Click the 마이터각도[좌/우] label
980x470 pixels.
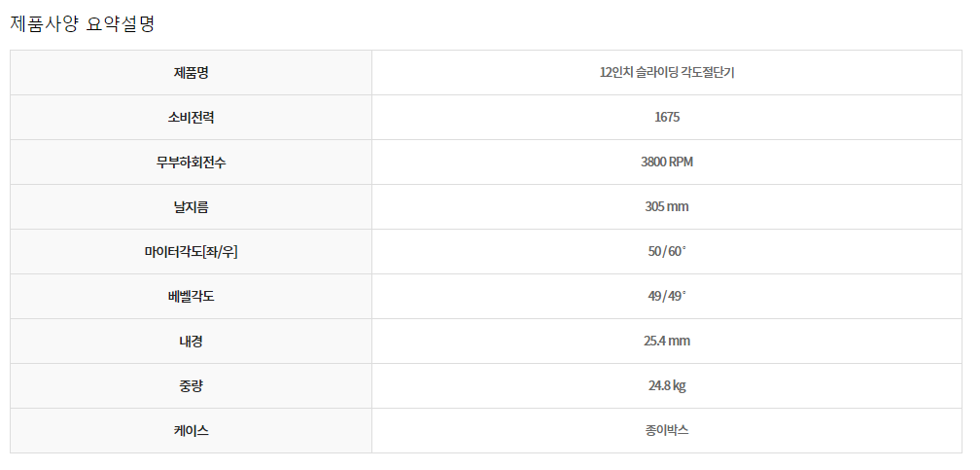coord(191,252)
